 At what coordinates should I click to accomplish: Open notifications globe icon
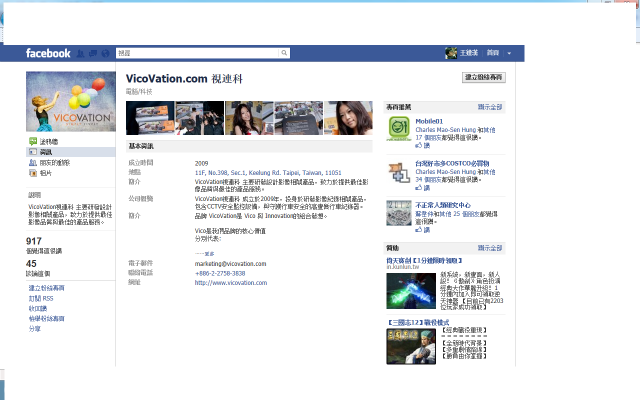pos(106,53)
